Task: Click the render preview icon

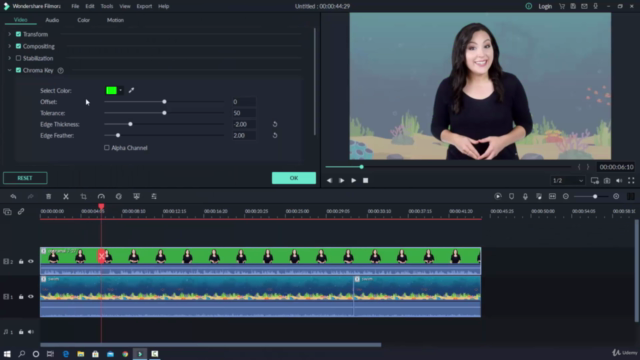Action: [498, 196]
